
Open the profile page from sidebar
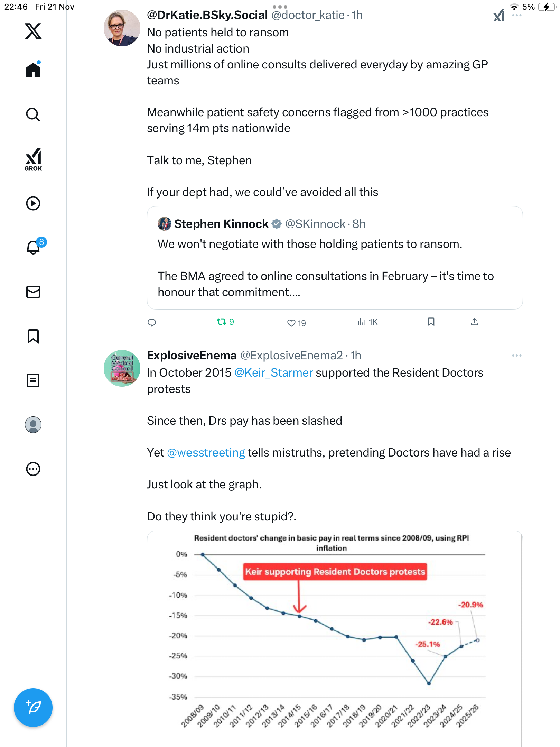point(33,425)
